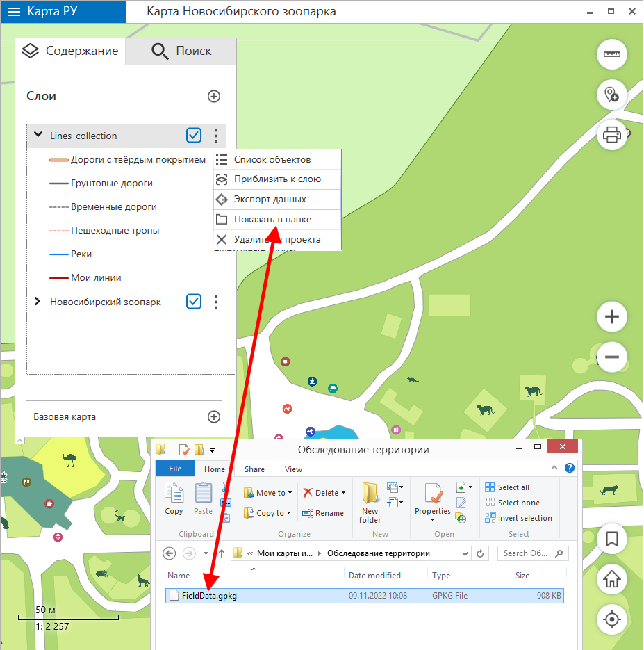Click the Explorer quick access toolbar dropdown
The width and height of the screenshot is (644, 650).
coord(212,450)
